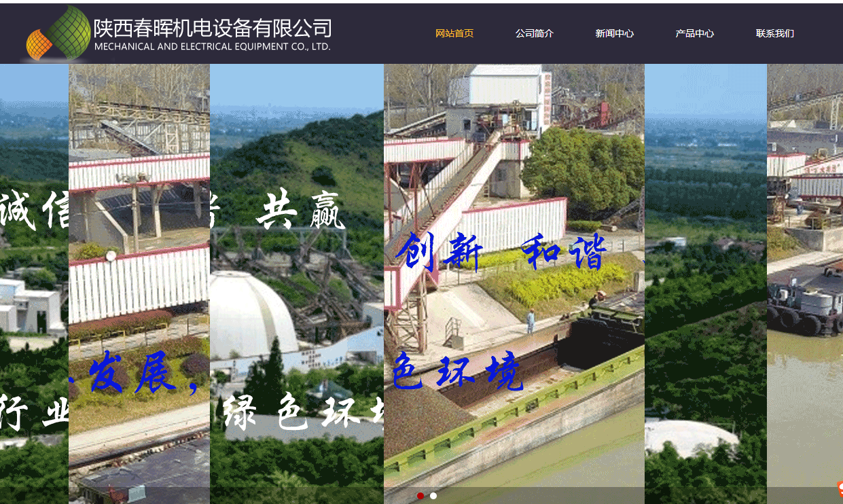Select the red carousel indicator dot
Screen dimensions: 843x504
tap(420, 496)
